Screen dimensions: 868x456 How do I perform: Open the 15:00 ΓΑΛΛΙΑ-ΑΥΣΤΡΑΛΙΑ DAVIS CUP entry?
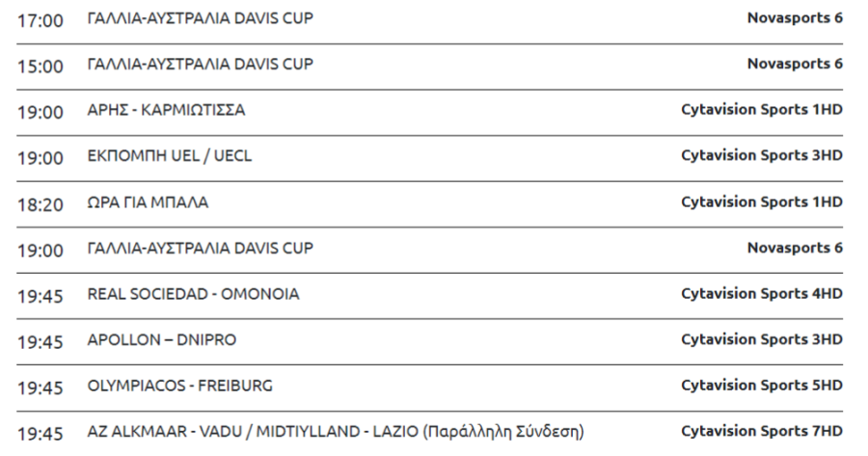200,65
